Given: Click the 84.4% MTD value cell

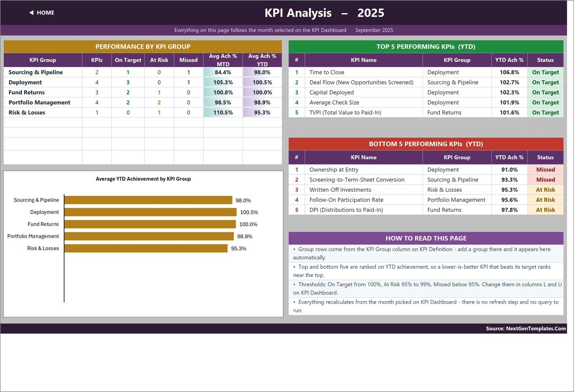Looking at the screenshot, I should point(223,72).
